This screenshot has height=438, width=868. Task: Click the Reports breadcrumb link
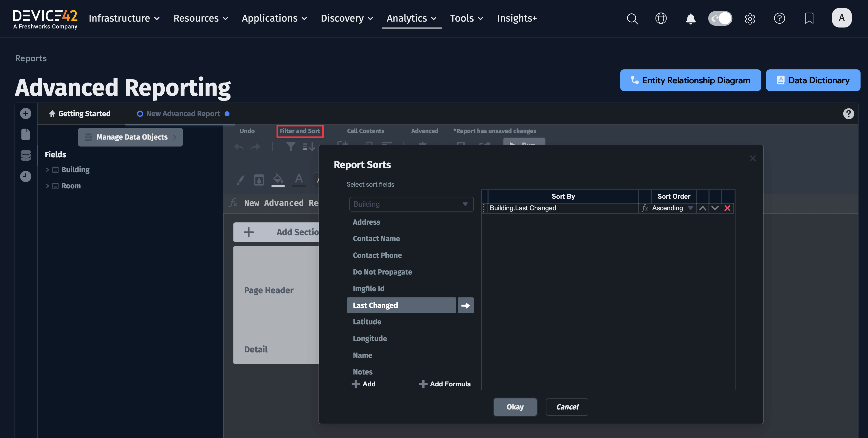coord(31,58)
